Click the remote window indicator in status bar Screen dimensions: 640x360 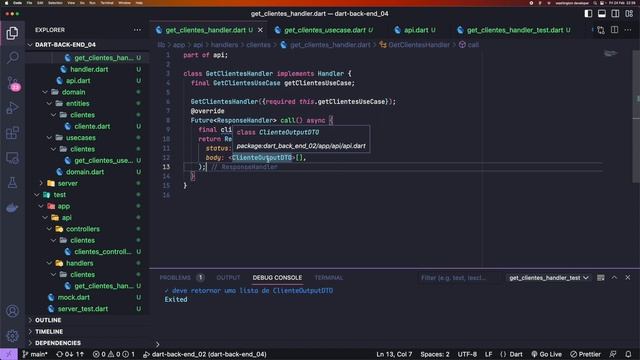tap(9, 354)
